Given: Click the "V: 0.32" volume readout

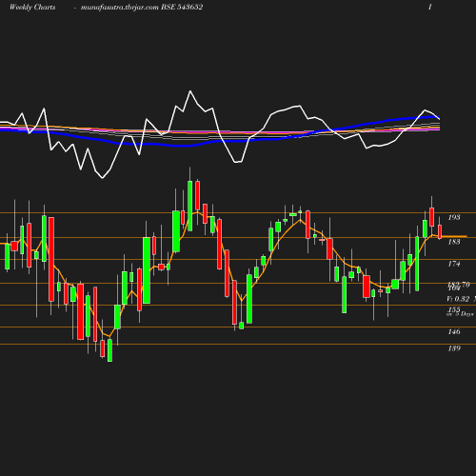Looking at the screenshot, I should [458, 299].
